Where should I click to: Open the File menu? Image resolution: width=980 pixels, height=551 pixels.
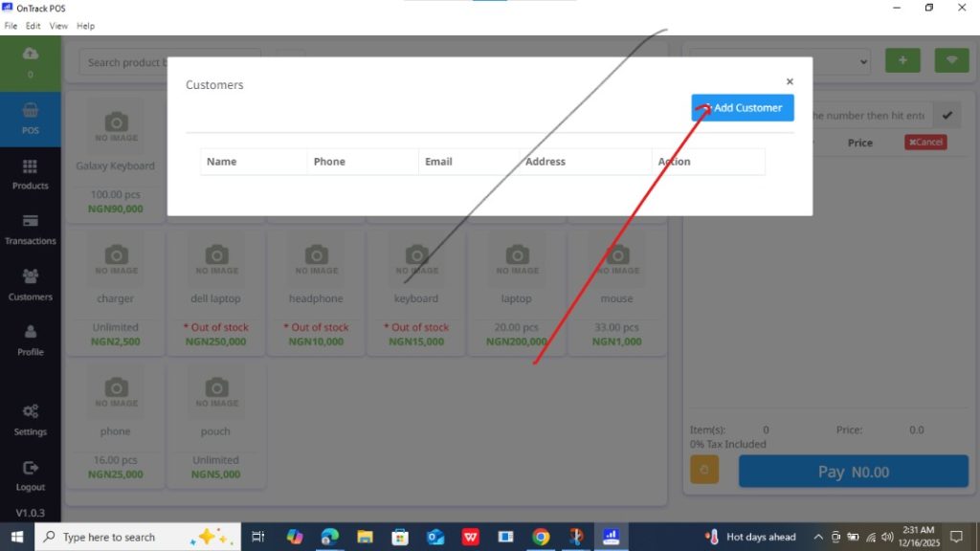coord(11,26)
